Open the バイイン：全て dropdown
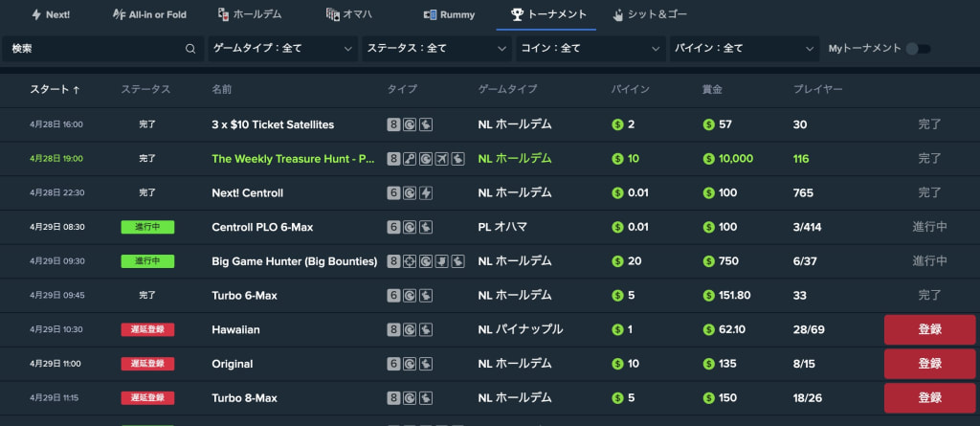 (745, 49)
